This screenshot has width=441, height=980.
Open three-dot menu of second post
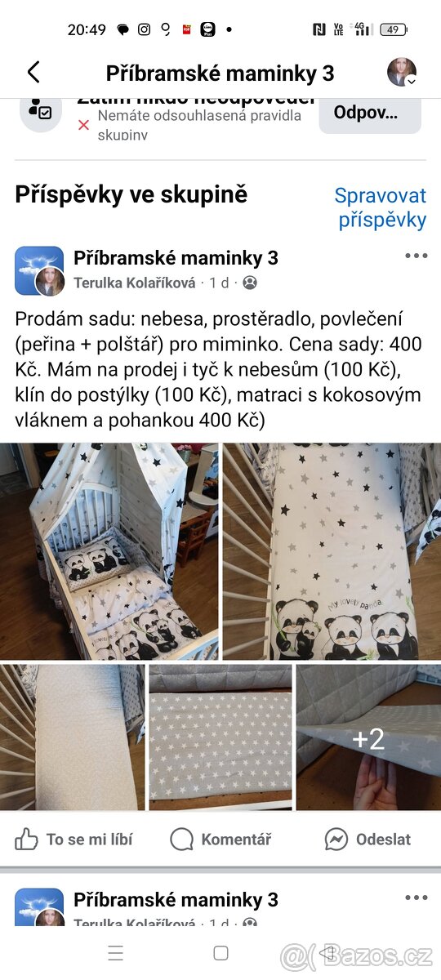416,898
